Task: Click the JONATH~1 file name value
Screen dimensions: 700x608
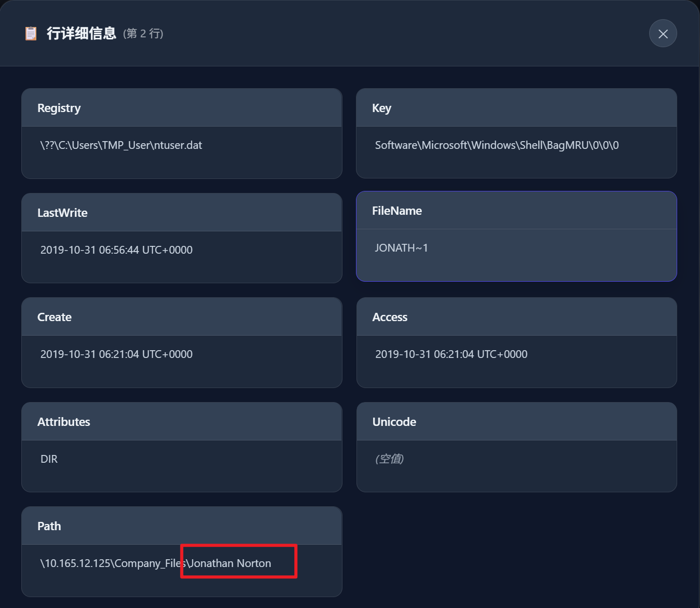Action: coord(401,248)
